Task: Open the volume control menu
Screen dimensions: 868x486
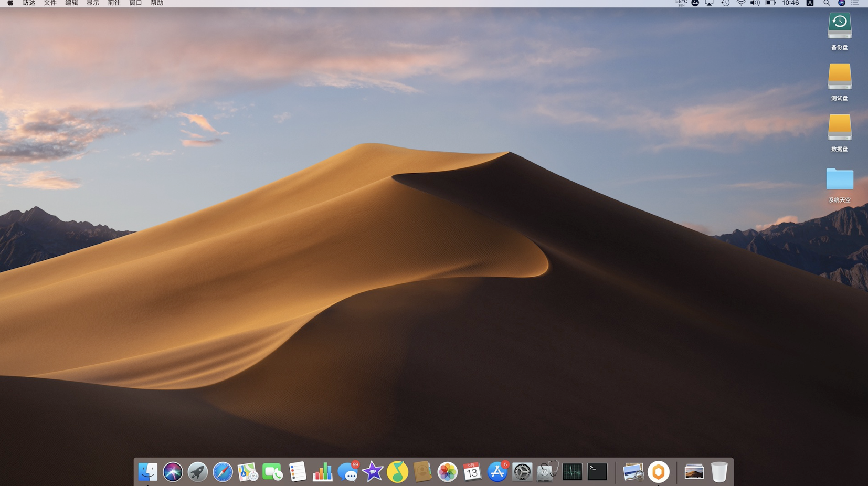Action: pyautogui.click(x=755, y=3)
